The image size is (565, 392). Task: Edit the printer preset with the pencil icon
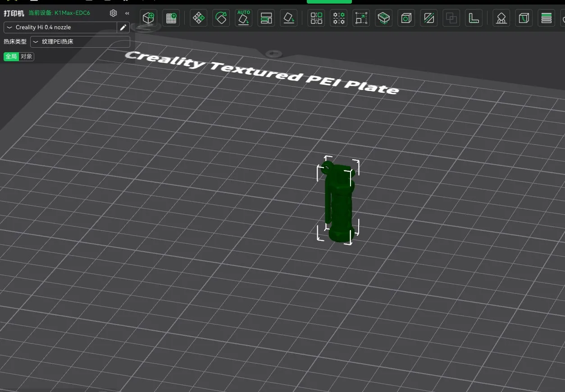[x=123, y=27]
